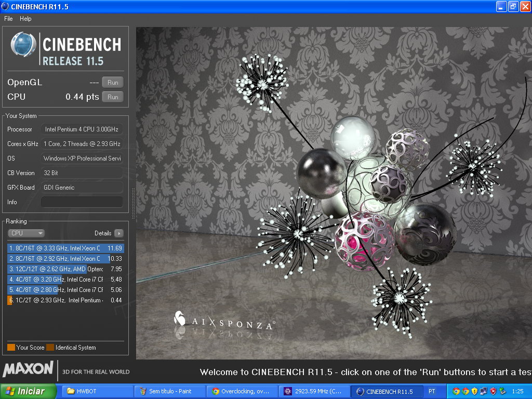The height and width of the screenshot is (399, 532).
Task: Minimize the Cinebench window
Action: click(501, 6)
